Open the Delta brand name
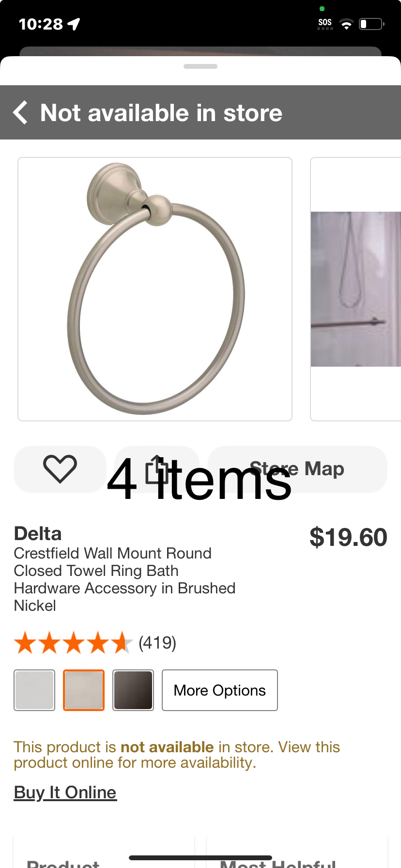Image resolution: width=401 pixels, height=868 pixels. [x=38, y=533]
